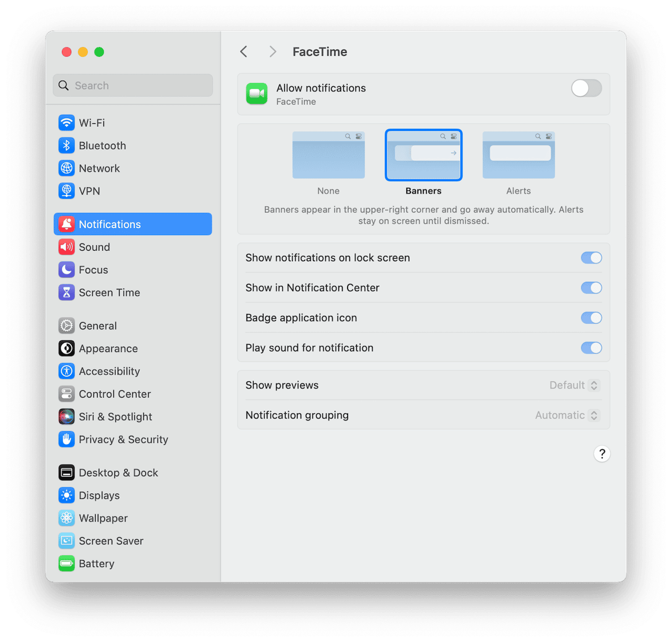Click the Battery icon in sidebar
This screenshot has height=642, width=672.
[66, 564]
